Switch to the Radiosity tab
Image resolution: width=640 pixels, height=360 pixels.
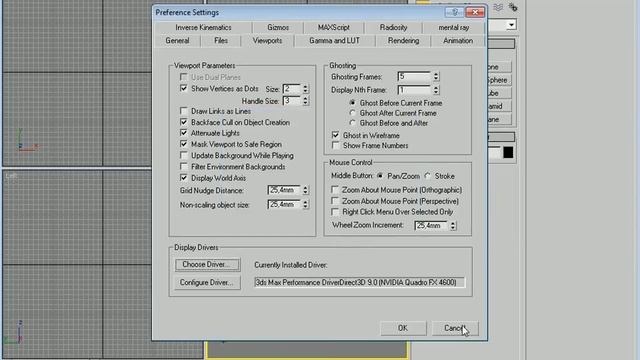coord(393,27)
